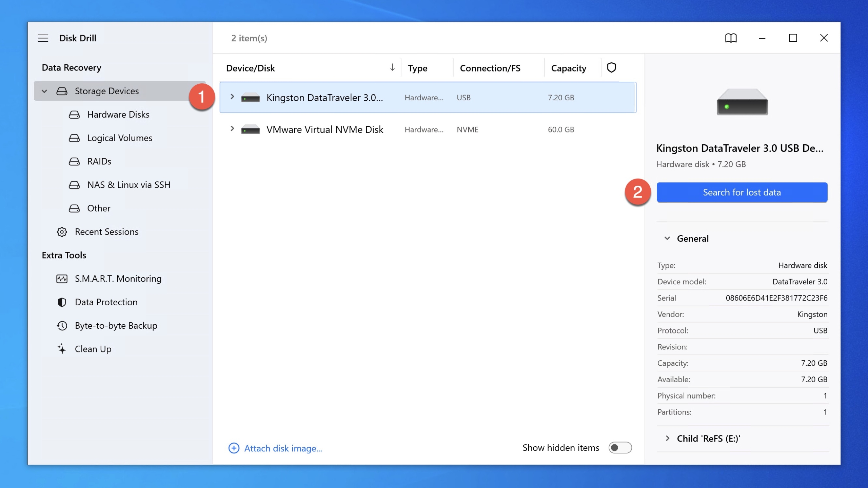Click serial number 08606E6D41E2F381772C23F6
This screenshot has height=488, width=868.
point(776,298)
